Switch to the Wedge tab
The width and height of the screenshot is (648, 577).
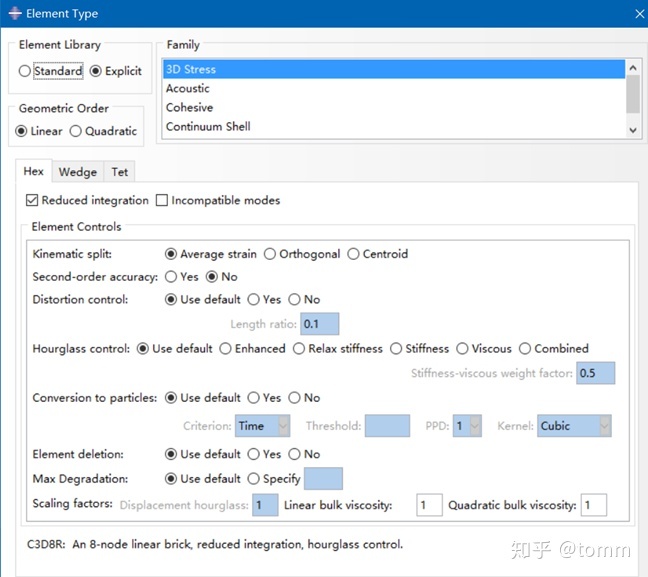coord(78,172)
